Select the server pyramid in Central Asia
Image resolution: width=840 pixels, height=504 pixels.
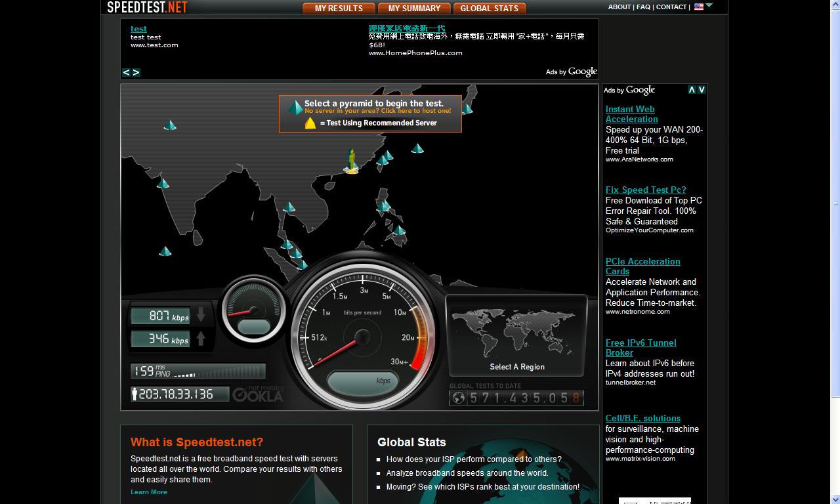click(x=170, y=125)
